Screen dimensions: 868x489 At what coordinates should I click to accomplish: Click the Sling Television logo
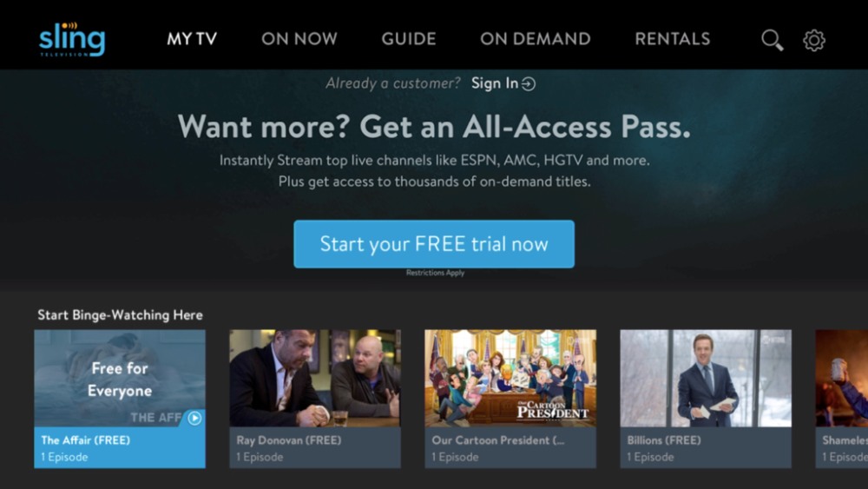click(72, 39)
